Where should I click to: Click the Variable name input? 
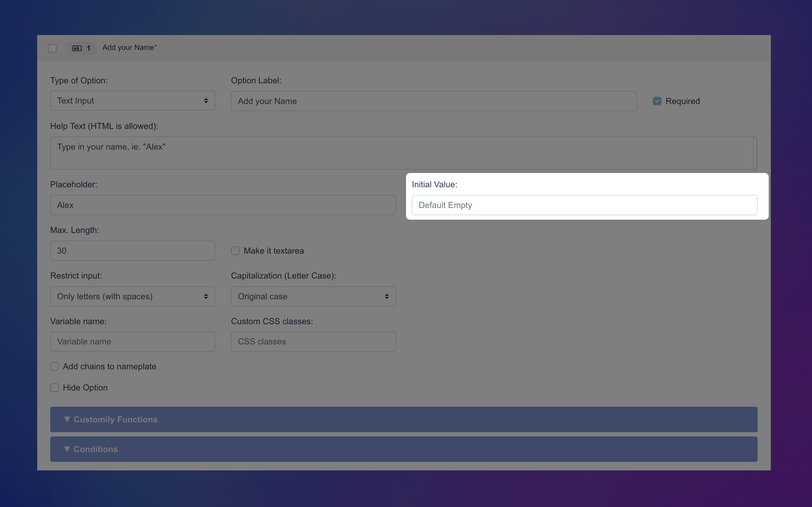132,341
